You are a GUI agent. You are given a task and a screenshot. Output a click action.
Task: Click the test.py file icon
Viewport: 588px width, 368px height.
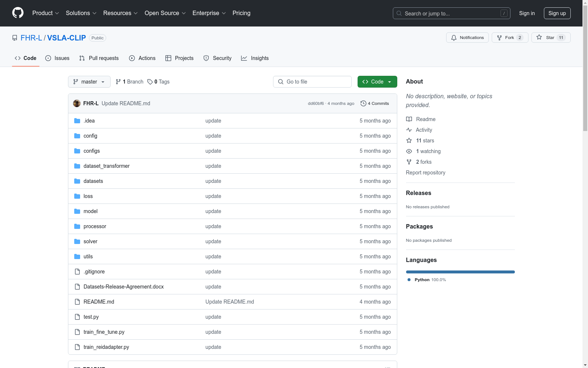pos(77,317)
